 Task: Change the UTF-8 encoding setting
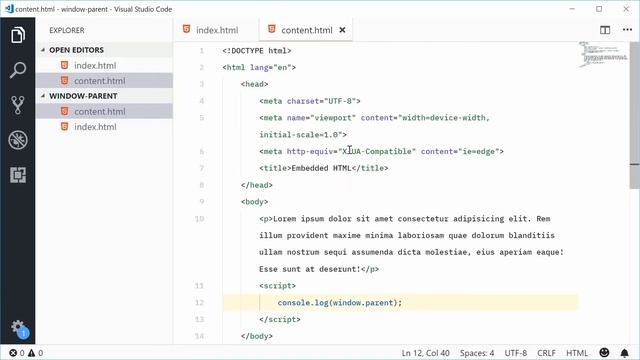click(516, 353)
